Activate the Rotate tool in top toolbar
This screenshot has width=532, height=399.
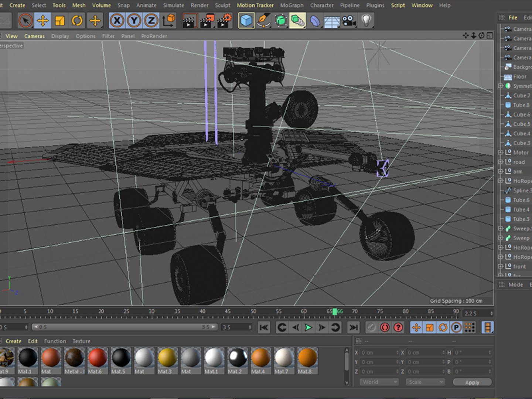77,21
